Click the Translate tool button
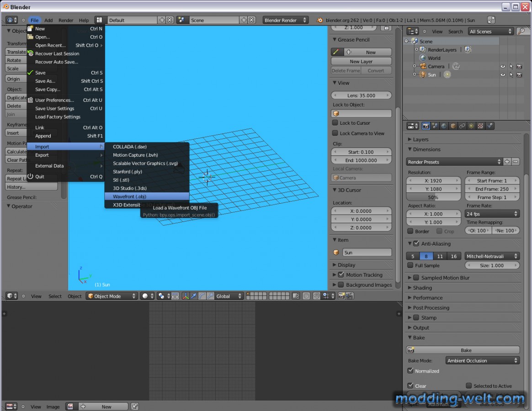Viewport: 532px width, 411px height. click(x=16, y=52)
